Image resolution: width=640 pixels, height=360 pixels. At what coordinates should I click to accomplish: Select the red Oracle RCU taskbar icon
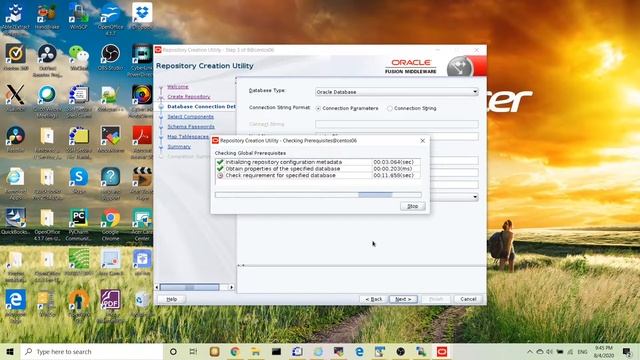click(x=442, y=351)
